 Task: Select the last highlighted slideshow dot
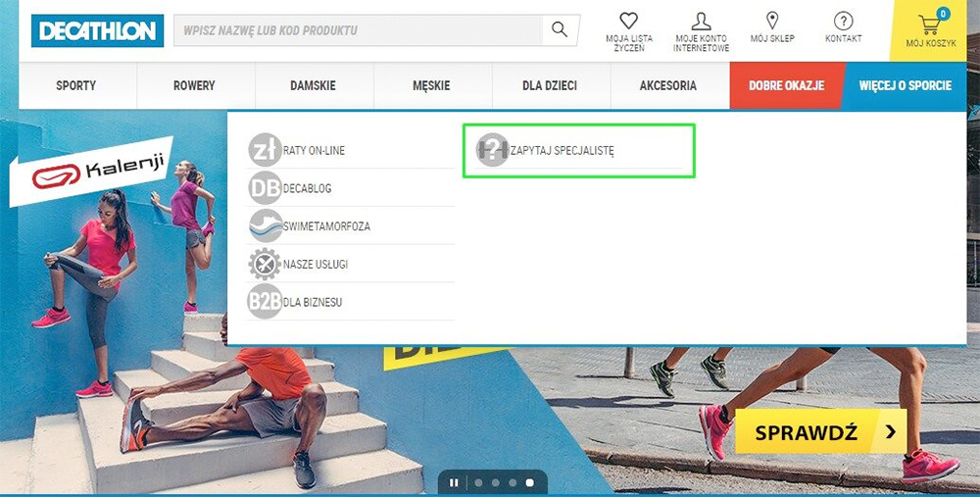(x=530, y=482)
